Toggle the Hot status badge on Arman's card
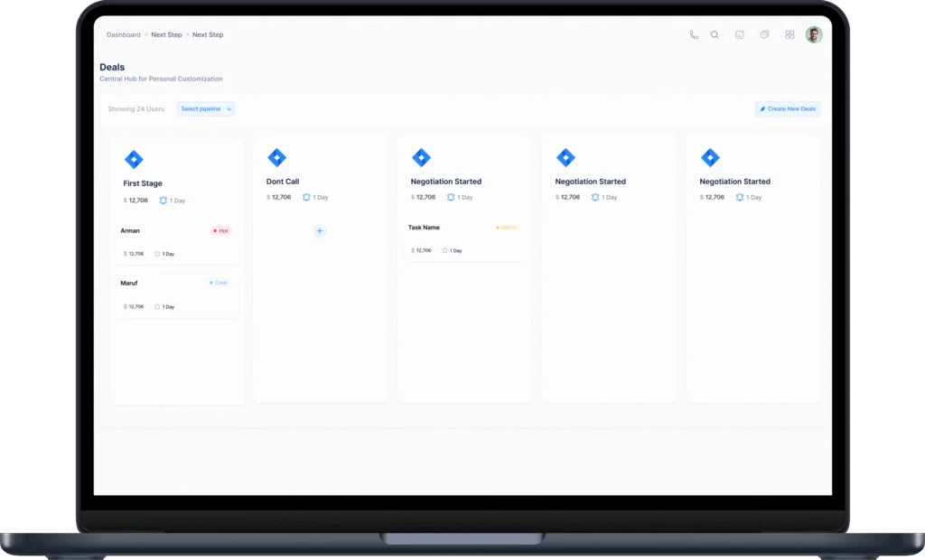925x560 pixels. coord(220,230)
